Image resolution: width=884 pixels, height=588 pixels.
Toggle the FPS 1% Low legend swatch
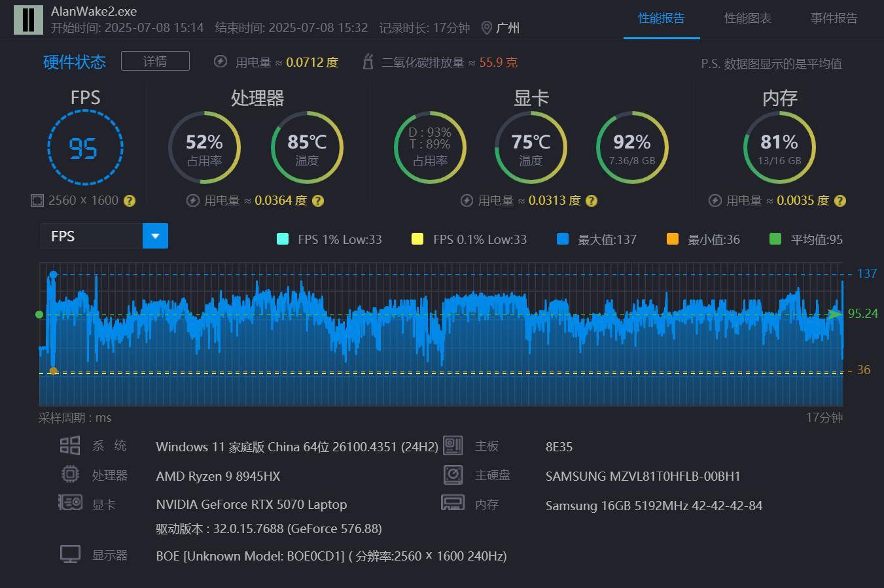click(283, 239)
